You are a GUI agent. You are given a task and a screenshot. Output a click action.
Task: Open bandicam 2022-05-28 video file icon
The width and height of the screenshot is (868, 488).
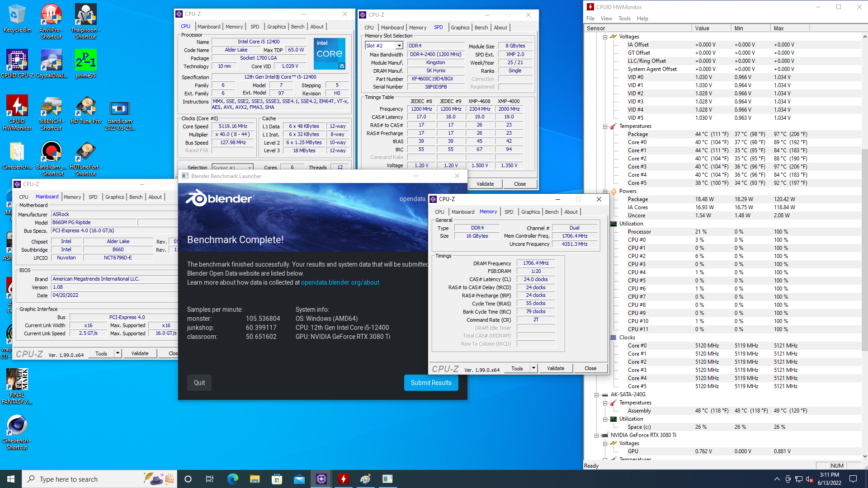pos(120,115)
